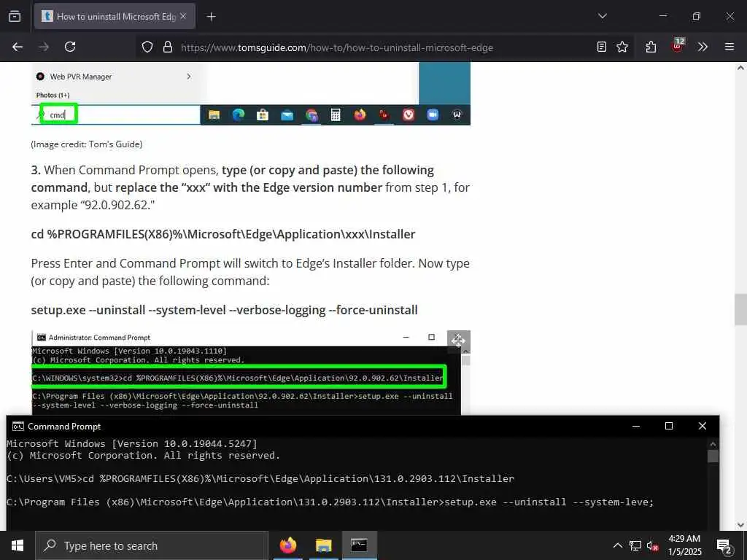This screenshot has height=560, width=747.
Task: Open a new browser tab
Action: tap(211, 17)
